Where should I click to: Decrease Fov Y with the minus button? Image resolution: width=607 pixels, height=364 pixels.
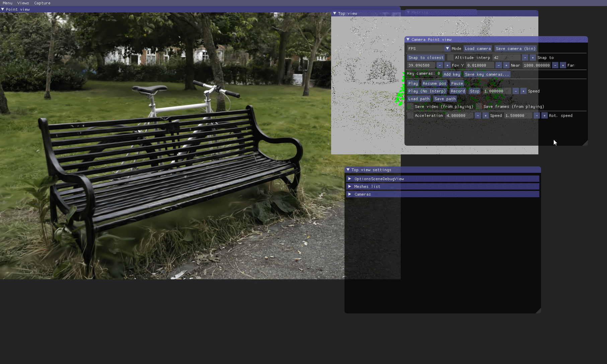tap(440, 65)
